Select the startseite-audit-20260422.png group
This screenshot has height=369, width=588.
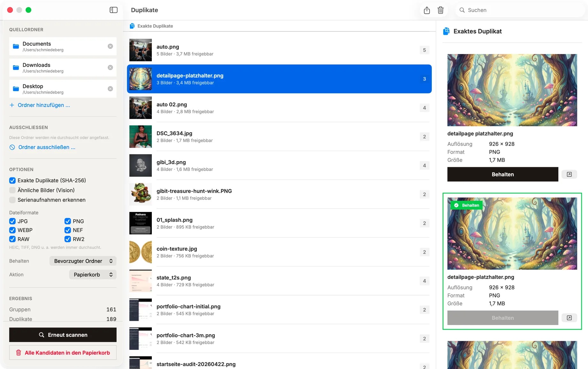pyautogui.click(x=279, y=361)
